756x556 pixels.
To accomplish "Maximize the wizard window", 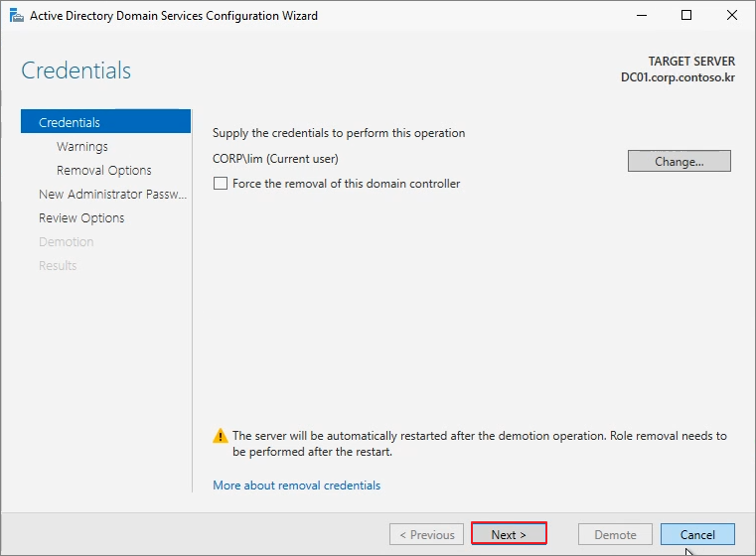I will (x=686, y=16).
